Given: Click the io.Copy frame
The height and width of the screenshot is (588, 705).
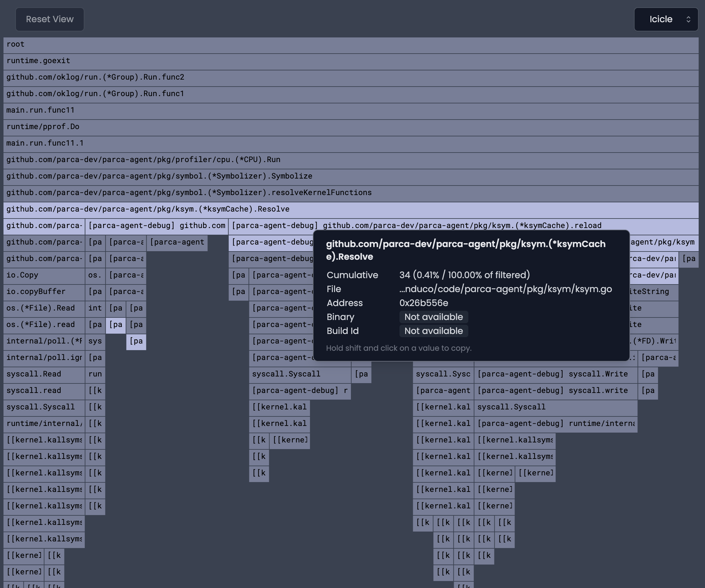Looking at the screenshot, I should pos(44,275).
